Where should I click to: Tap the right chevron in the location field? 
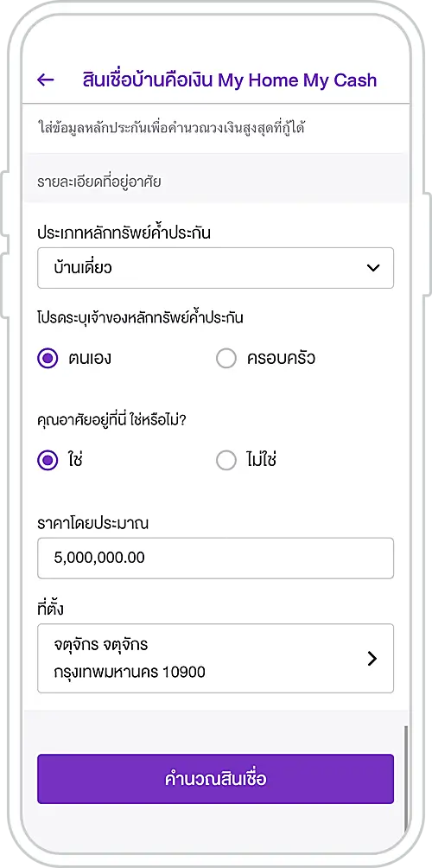tap(372, 658)
